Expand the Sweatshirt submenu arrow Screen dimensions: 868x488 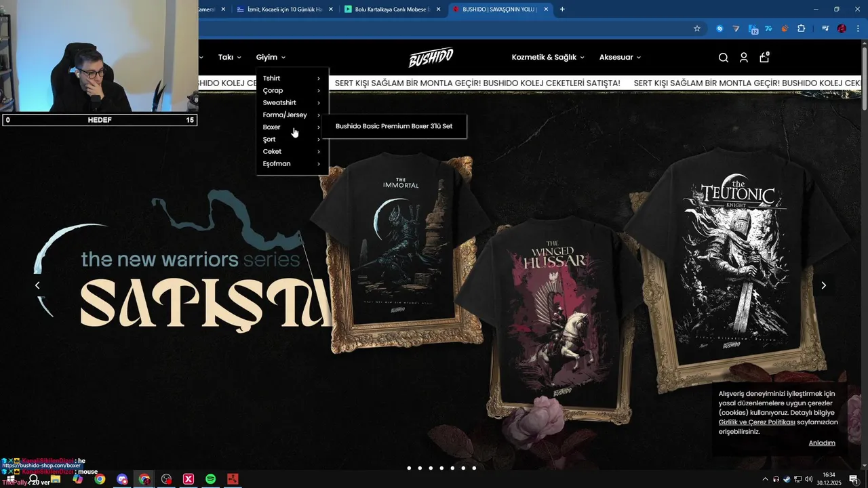[x=319, y=103]
